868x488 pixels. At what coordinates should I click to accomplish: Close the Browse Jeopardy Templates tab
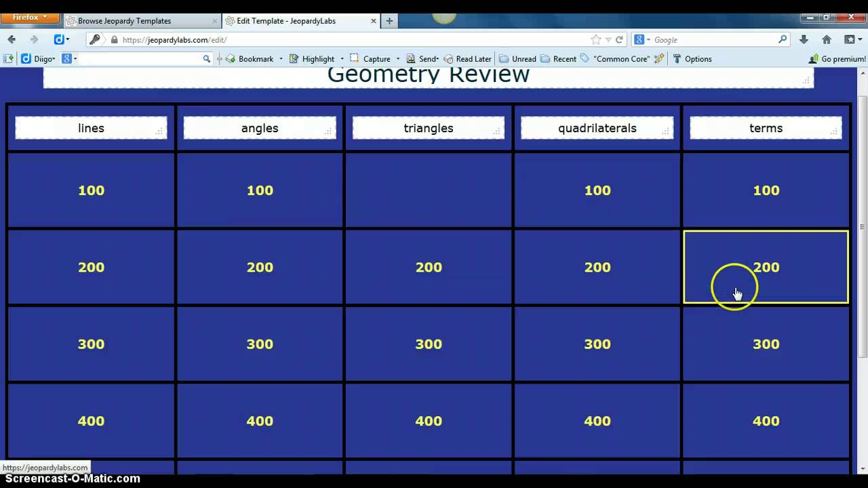coord(214,21)
